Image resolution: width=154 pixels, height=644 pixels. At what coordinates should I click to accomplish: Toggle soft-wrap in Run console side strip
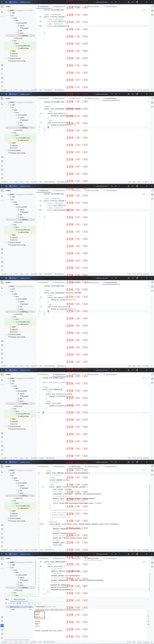[148, 616]
